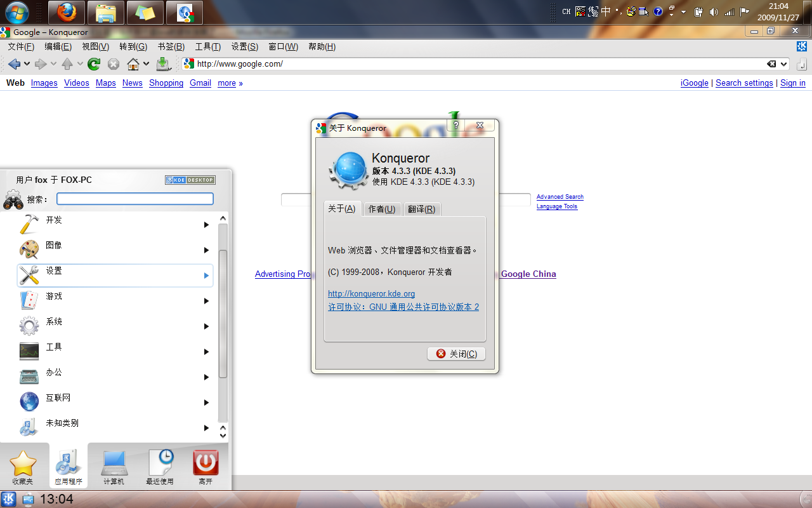Show hidden tray icons arrow
The image size is (812, 508).
(684, 11)
